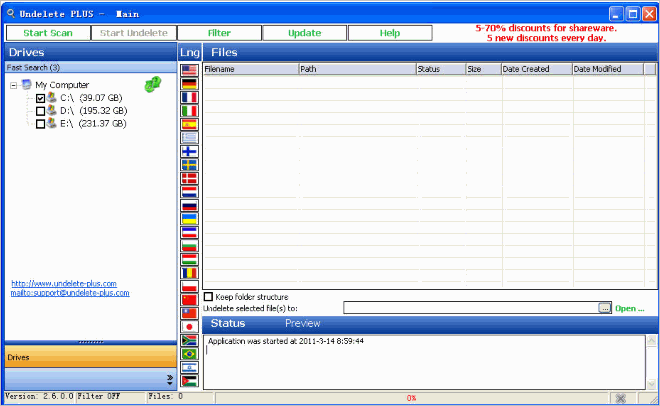Select the C:\ (39.07 GB) drive label

[x=91, y=98]
